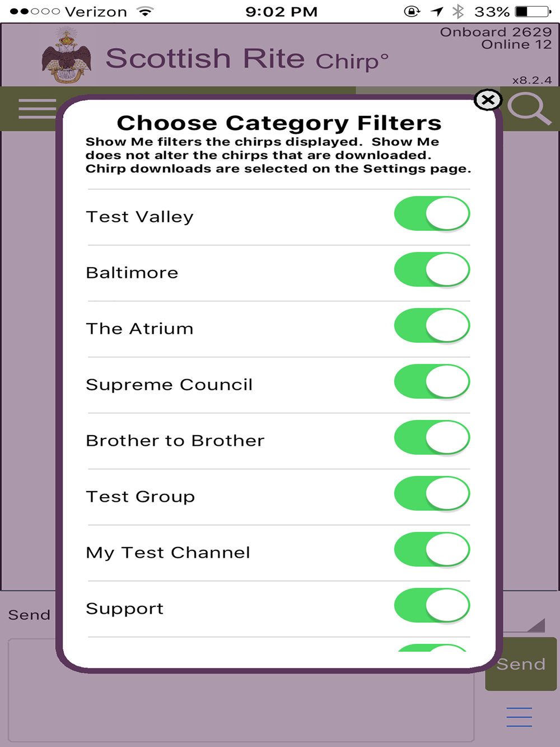Screen dimensions: 560x747
Task: Open the hamburger menu icon
Action: [37, 109]
